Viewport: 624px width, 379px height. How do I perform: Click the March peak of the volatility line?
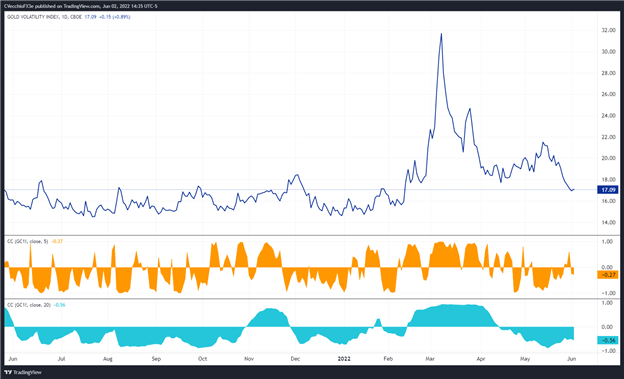click(441, 34)
